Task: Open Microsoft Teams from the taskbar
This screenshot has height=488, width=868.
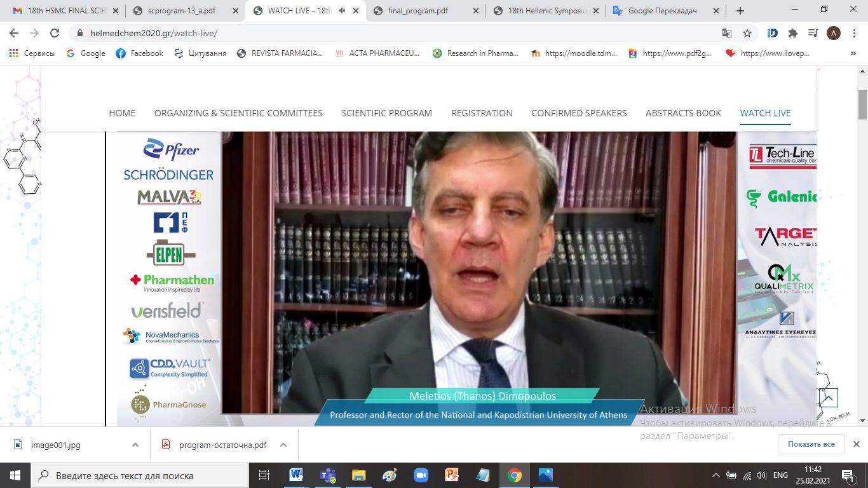Action: pos(328,475)
